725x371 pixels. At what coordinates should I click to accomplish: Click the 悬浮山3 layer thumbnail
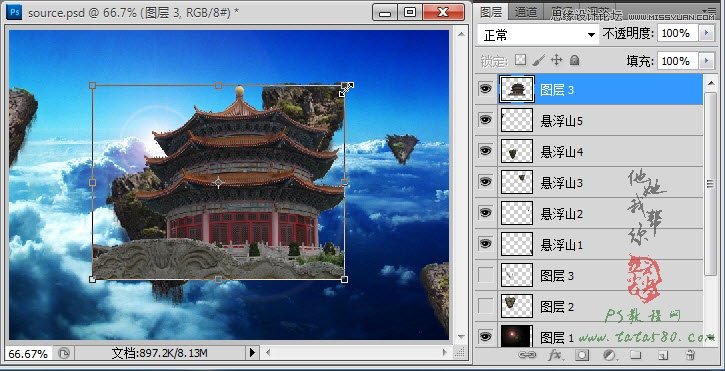[x=517, y=182]
